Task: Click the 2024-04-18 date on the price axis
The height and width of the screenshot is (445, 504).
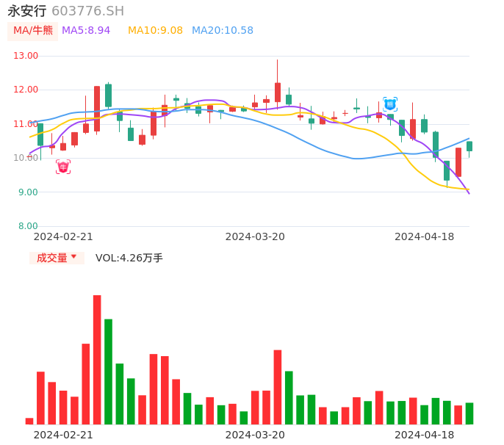Action: pyautogui.click(x=424, y=236)
